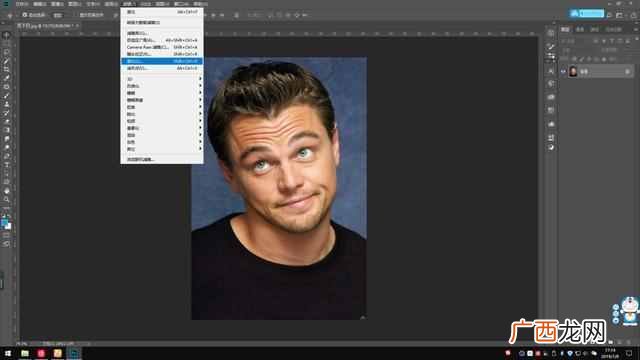The height and width of the screenshot is (360, 640).
Task: Open Camera Raw filter menu entry
Action: pyautogui.click(x=162, y=47)
